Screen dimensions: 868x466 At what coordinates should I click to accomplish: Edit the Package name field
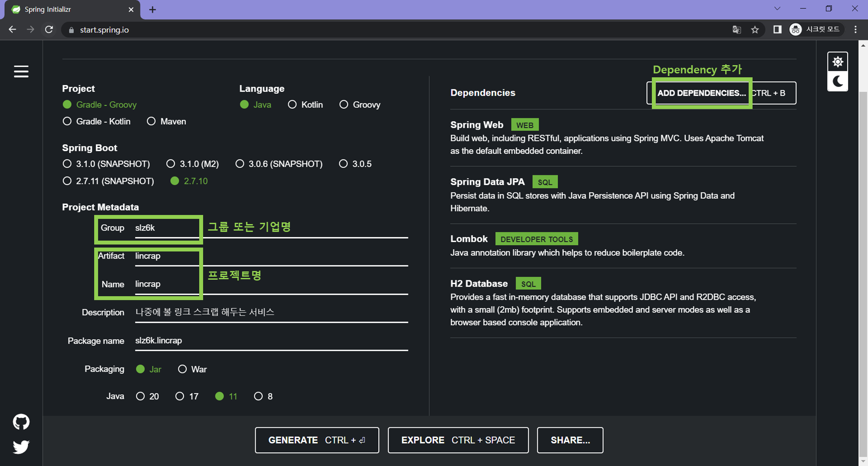pyautogui.click(x=271, y=341)
